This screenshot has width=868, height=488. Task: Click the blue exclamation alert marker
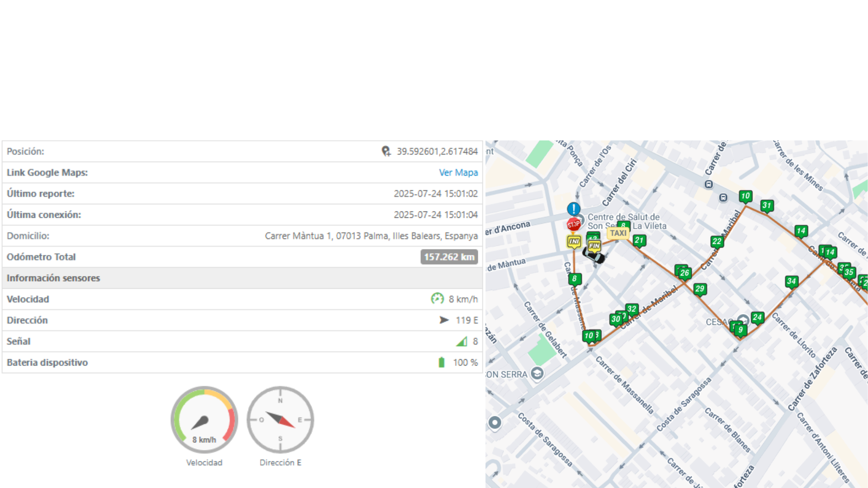point(574,209)
